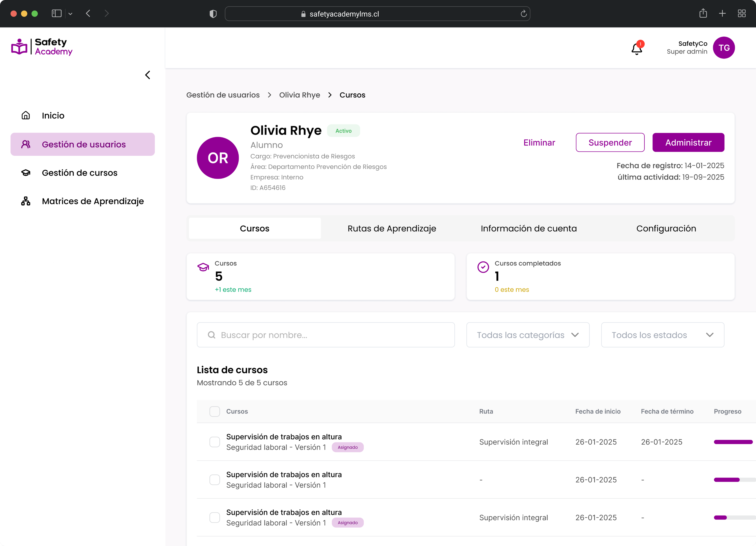
Task: Toggle the select-all checkbox in the Cursos header
Action: coord(215,411)
